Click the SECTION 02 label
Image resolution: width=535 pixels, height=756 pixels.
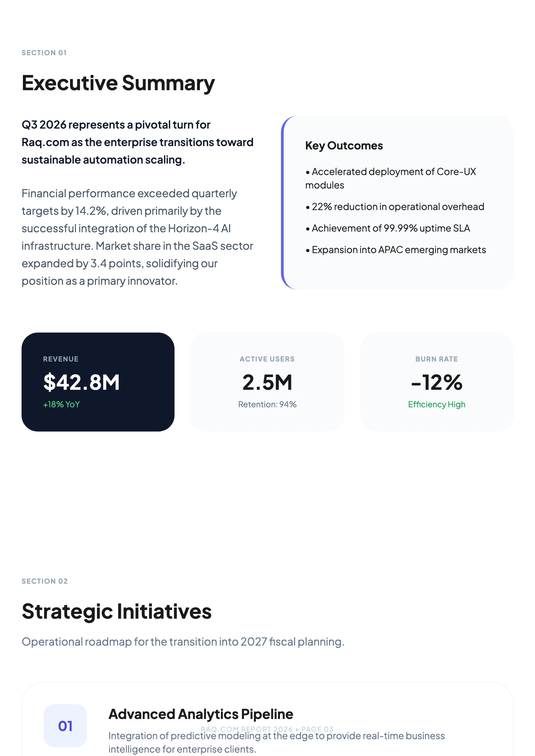45,581
